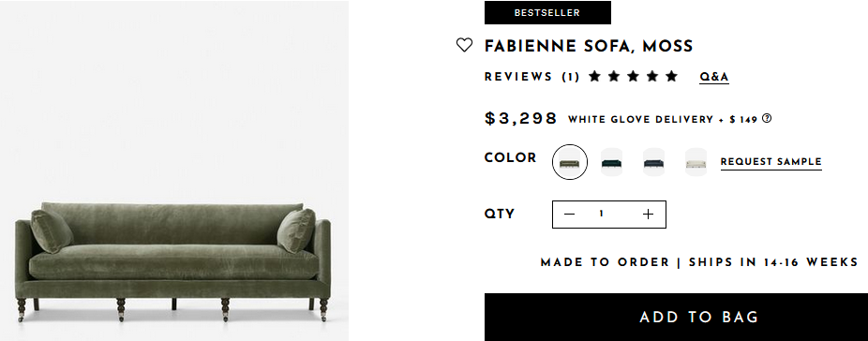Open the Q&A link
868x341 pixels.
pos(714,78)
